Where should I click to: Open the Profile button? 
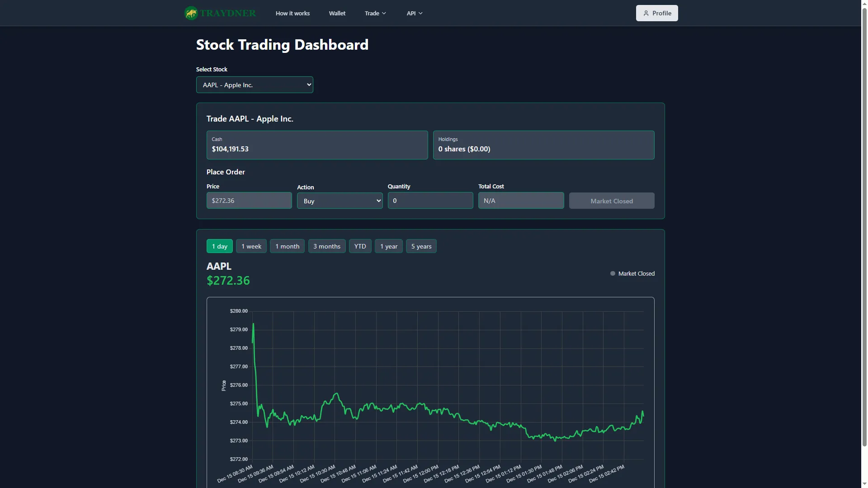coord(657,13)
